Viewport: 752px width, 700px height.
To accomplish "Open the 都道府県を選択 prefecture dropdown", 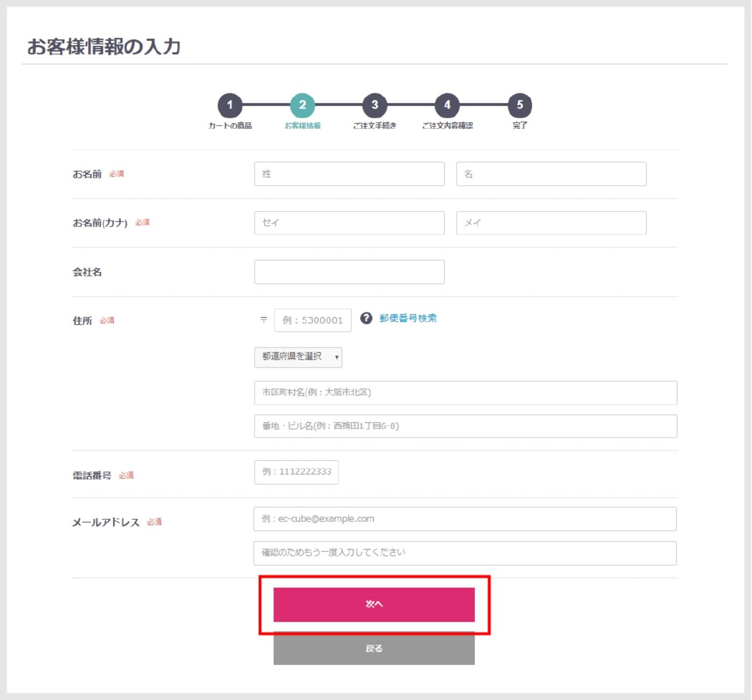I will click(298, 357).
